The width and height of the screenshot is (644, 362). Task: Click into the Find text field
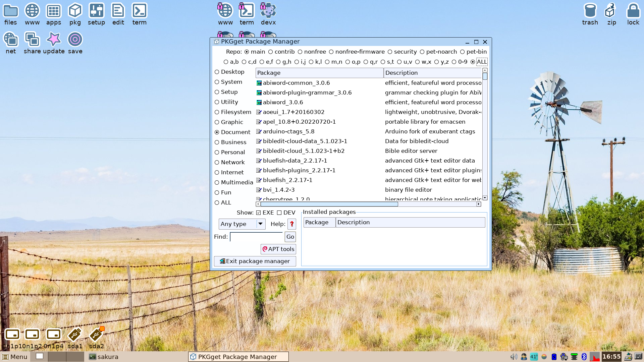point(257,237)
